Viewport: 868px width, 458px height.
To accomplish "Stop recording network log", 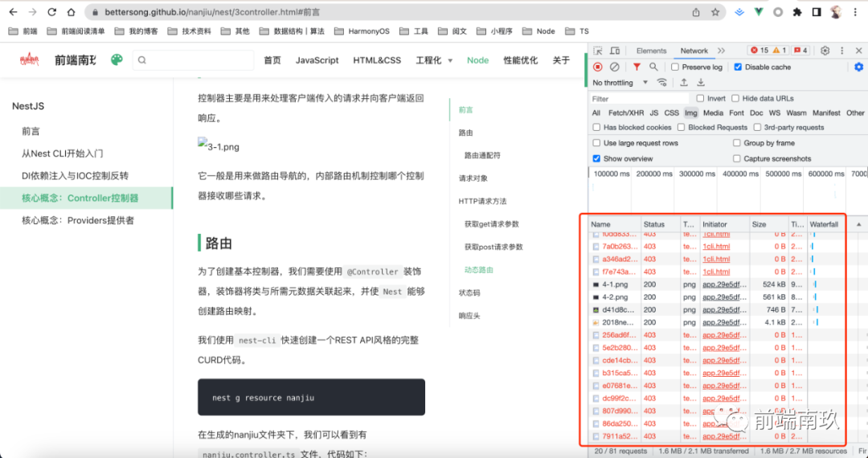I will point(598,67).
